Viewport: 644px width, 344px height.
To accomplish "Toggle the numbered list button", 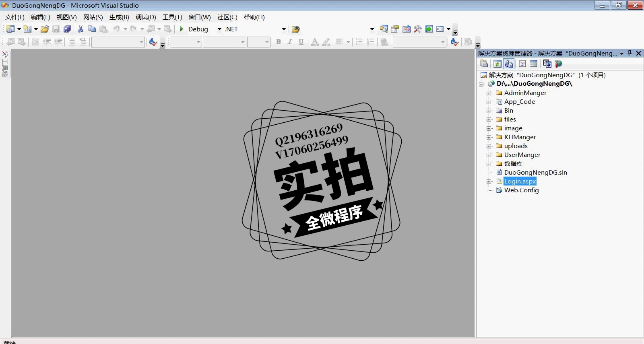I will 371,42.
